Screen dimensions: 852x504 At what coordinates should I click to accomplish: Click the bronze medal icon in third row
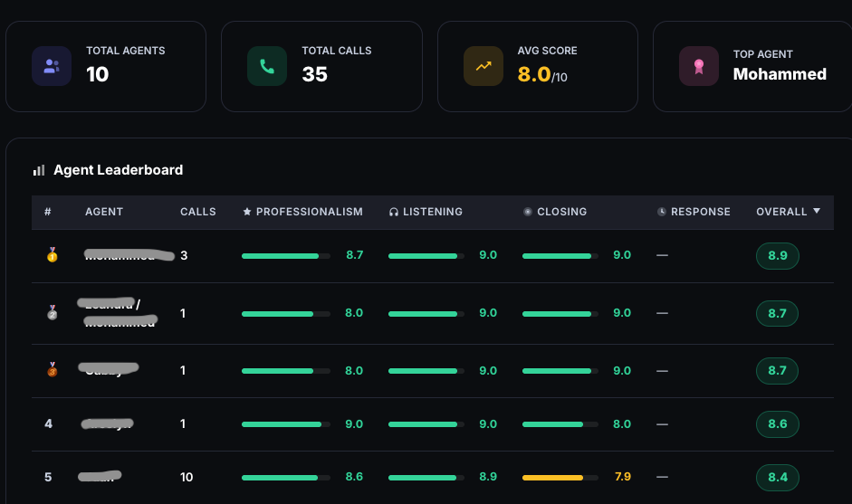tap(52, 370)
